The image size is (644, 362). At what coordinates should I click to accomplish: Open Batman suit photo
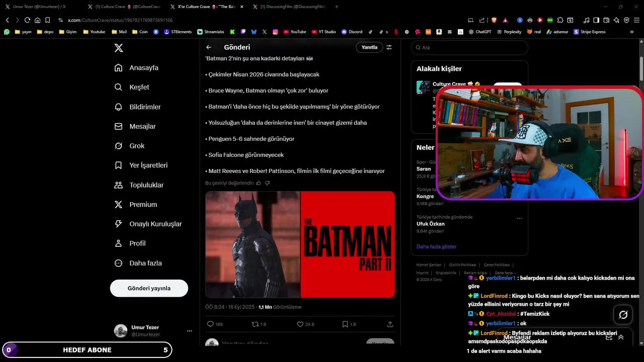pyautogui.click(x=253, y=244)
